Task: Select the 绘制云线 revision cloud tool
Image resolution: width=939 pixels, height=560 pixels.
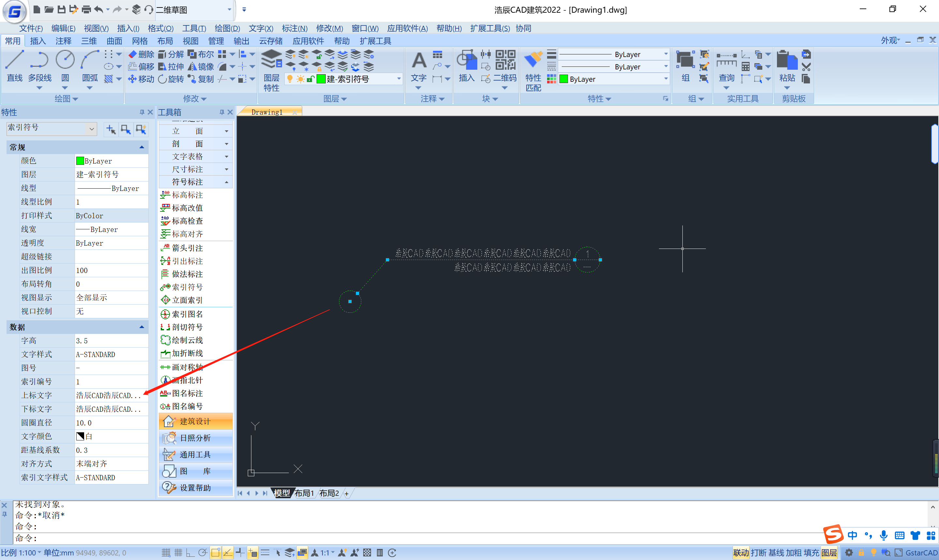Action: tap(187, 340)
